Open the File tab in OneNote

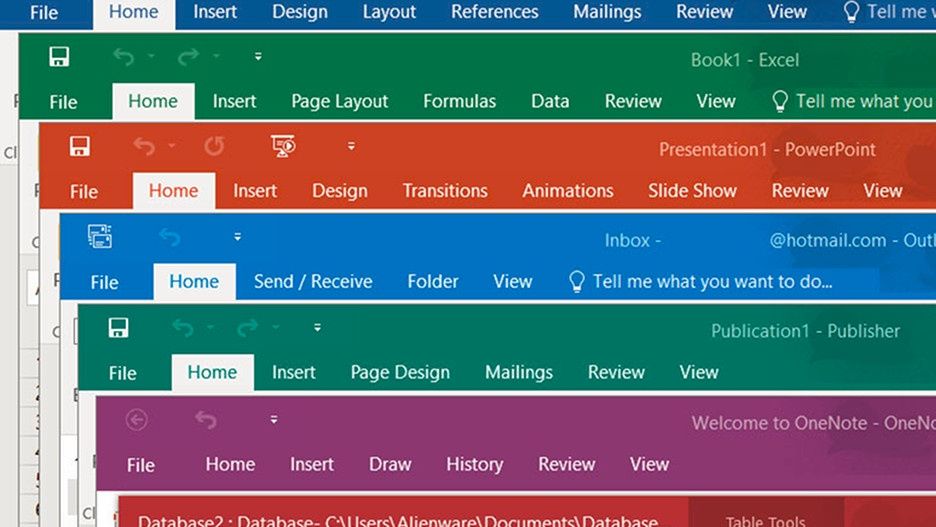[x=140, y=465]
